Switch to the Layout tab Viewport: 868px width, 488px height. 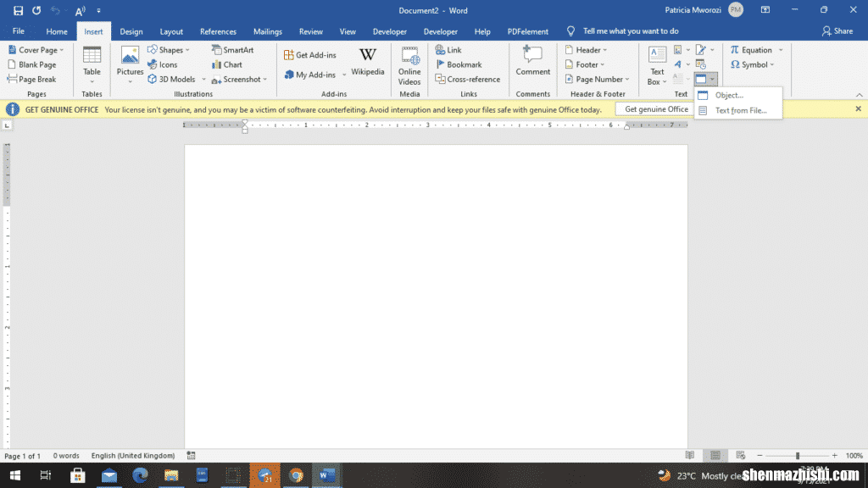tap(171, 31)
